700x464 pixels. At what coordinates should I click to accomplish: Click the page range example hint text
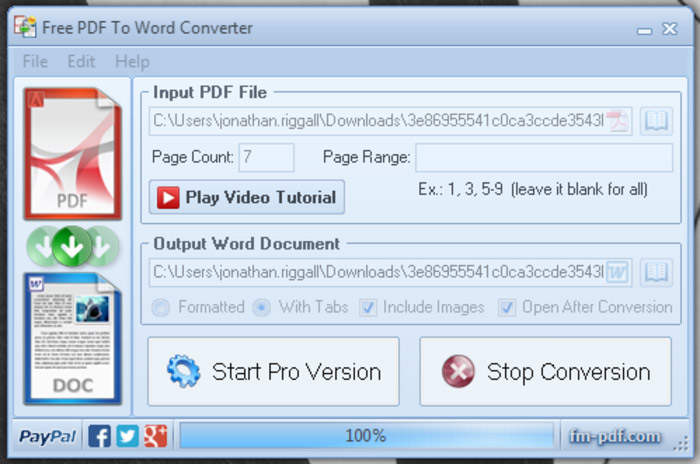[533, 189]
